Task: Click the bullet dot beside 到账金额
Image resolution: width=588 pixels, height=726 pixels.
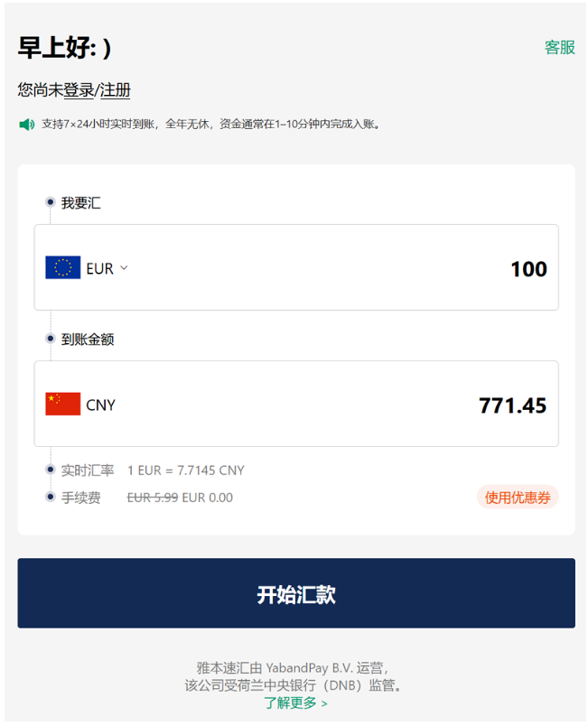Action: click(51, 339)
